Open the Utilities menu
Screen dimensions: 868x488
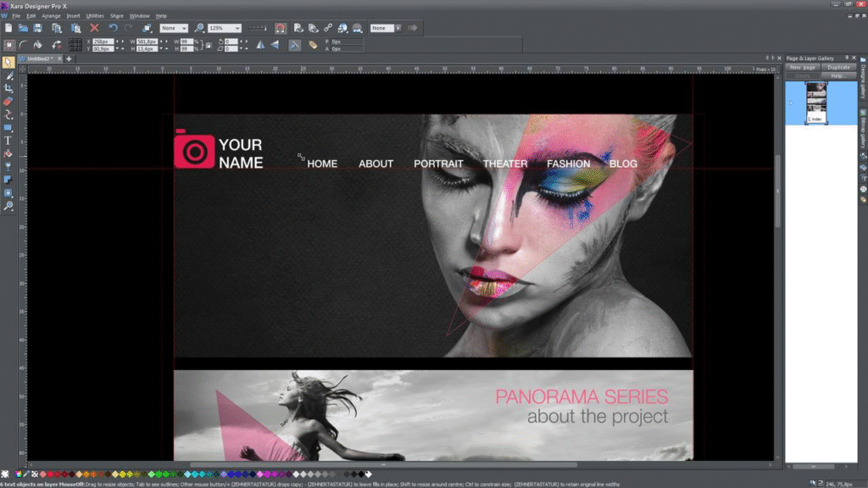(94, 15)
